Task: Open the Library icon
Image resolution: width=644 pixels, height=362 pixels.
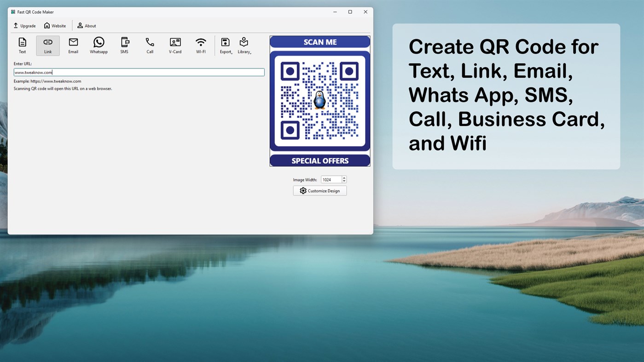Action: [x=244, y=42]
